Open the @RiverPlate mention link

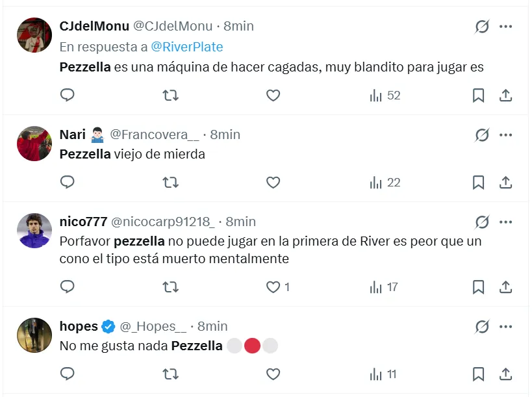187,47
